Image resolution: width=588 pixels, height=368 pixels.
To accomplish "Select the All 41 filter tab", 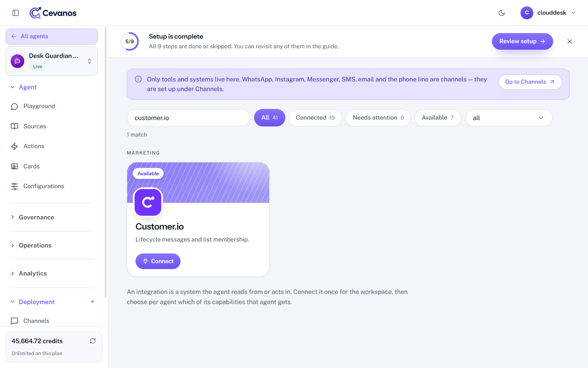I will [x=269, y=118].
